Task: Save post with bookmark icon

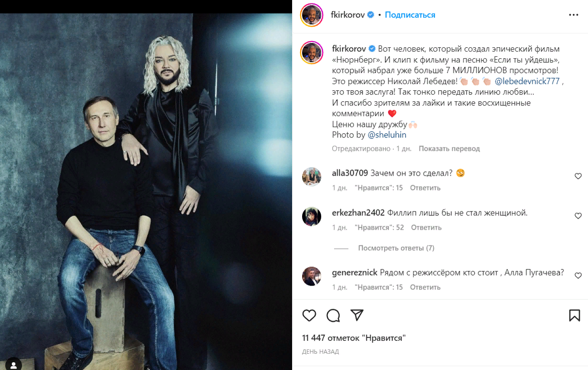Action: 575,316
